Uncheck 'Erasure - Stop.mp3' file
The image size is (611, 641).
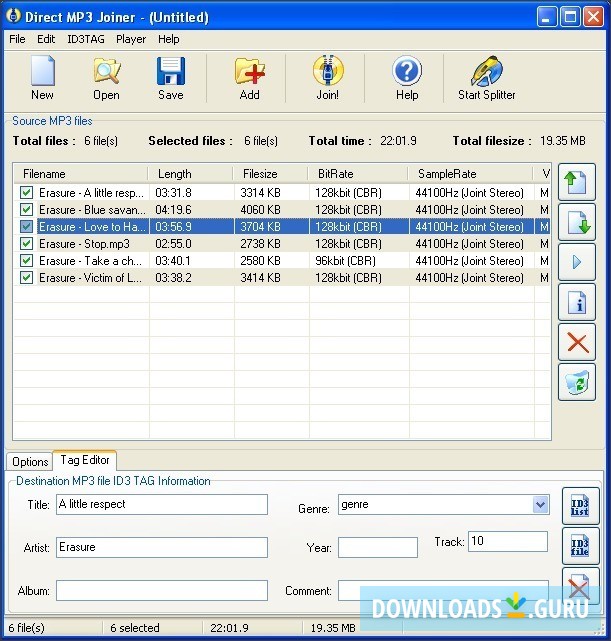(27, 244)
